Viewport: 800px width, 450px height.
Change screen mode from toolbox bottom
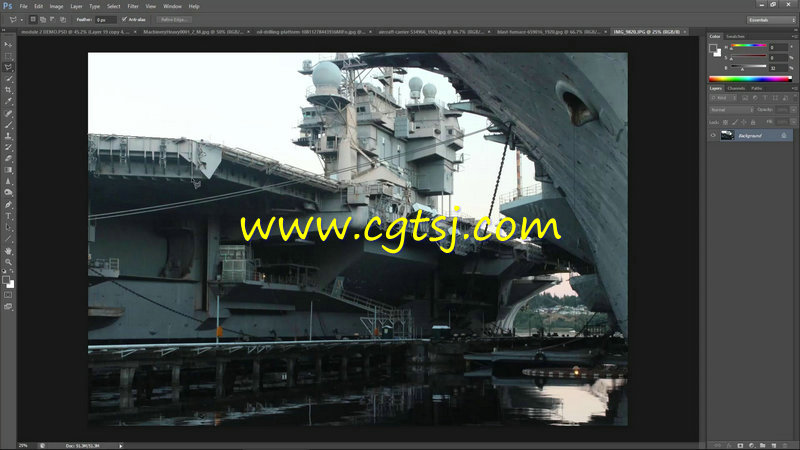(8, 307)
